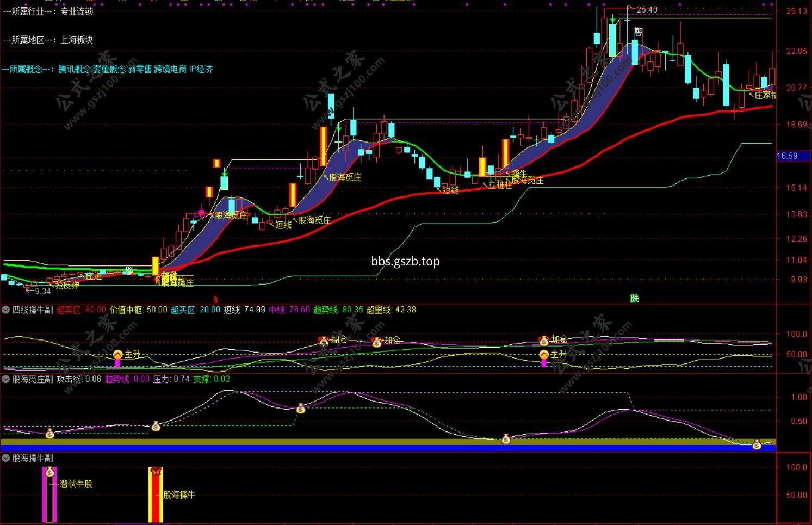Click the 价值中枢: 50.00 legend value

139,310
